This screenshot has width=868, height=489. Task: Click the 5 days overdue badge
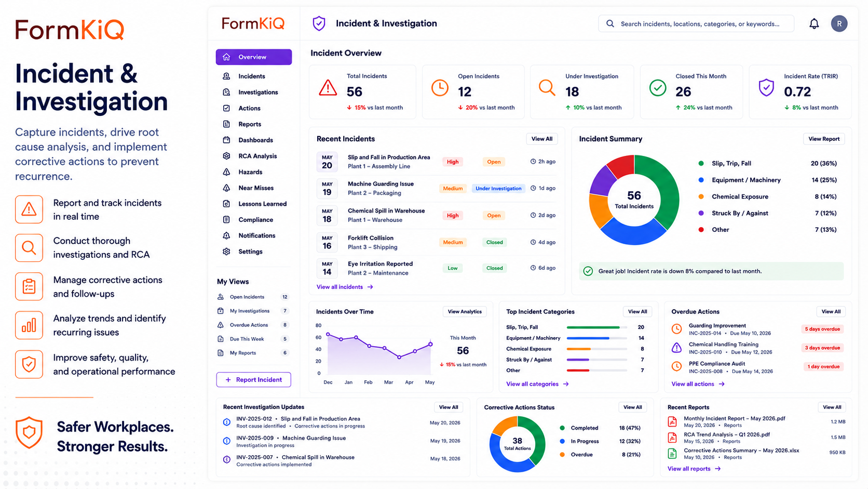point(822,329)
